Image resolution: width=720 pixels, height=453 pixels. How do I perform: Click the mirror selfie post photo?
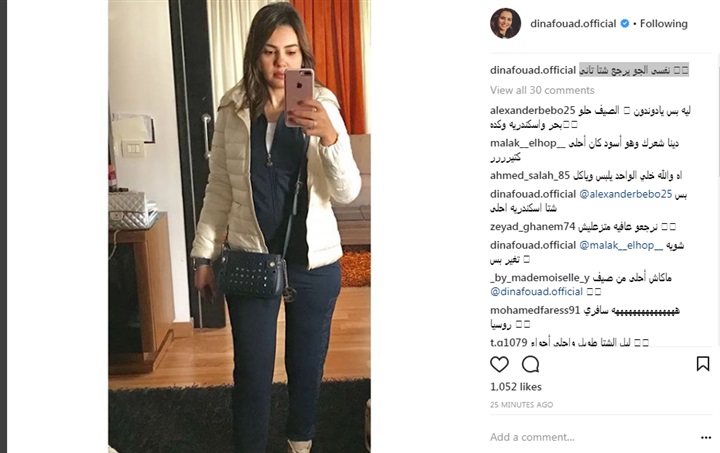pyautogui.click(x=239, y=226)
